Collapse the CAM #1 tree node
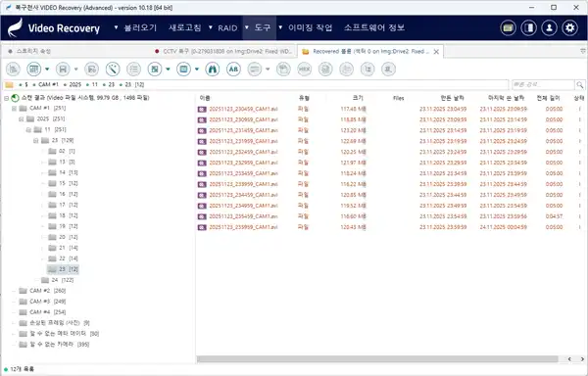Viewport: 588px width, 376px height. [14, 109]
